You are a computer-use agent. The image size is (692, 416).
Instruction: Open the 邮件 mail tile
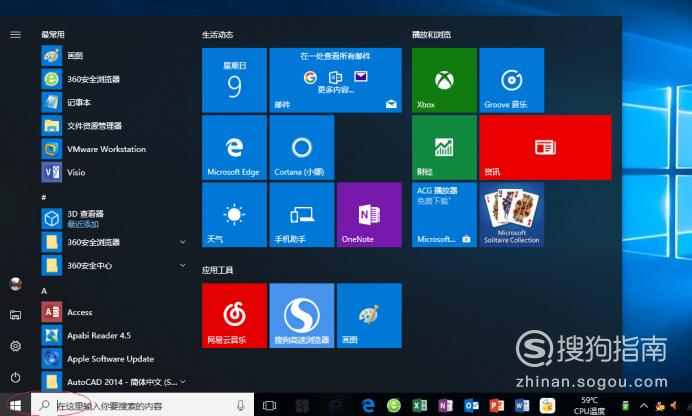tap(335, 80)
